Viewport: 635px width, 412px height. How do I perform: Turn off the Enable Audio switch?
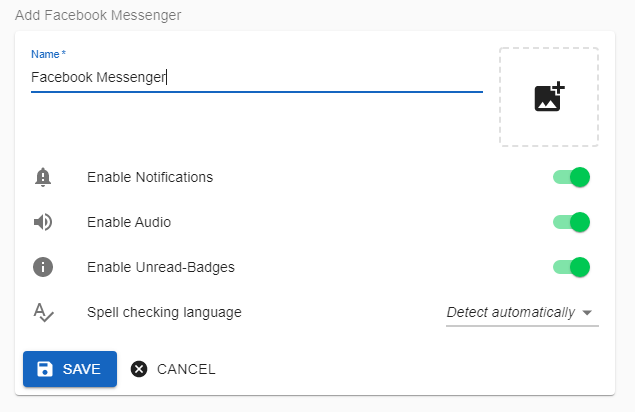(572, 222)
